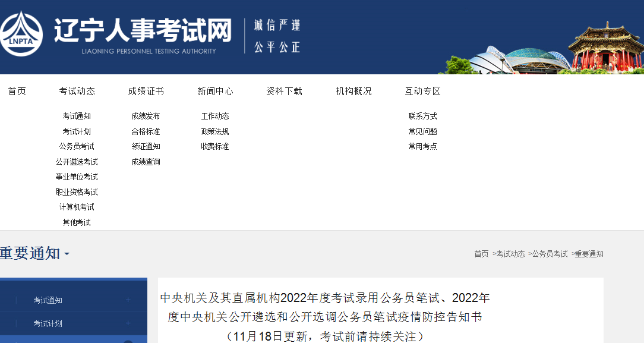Image resolution: width=644 pixels, height=343 pixels.
Task: Open the 机构概况 menu
Action: tap(353, 91)
